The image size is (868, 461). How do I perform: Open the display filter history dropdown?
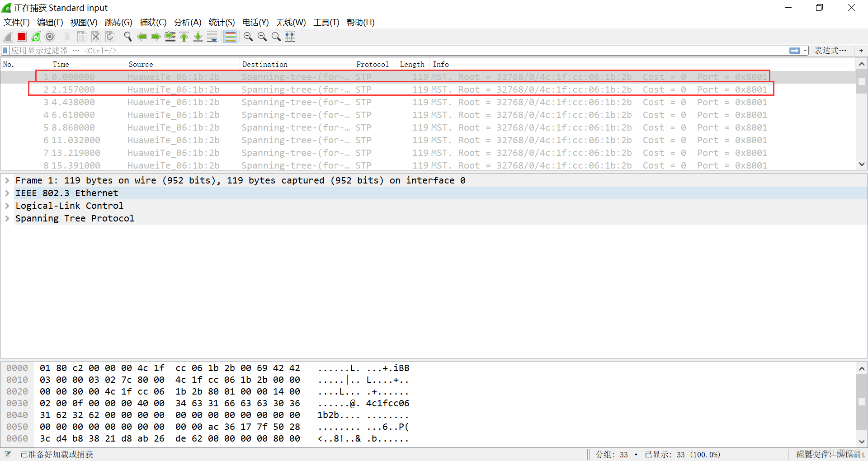[x=805, y=51]
